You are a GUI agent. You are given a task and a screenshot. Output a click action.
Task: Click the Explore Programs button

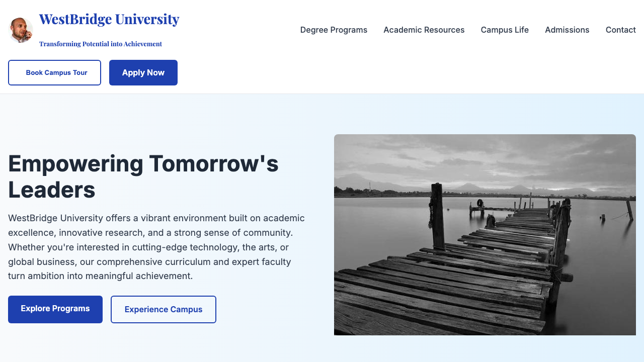tap(55, 309)
